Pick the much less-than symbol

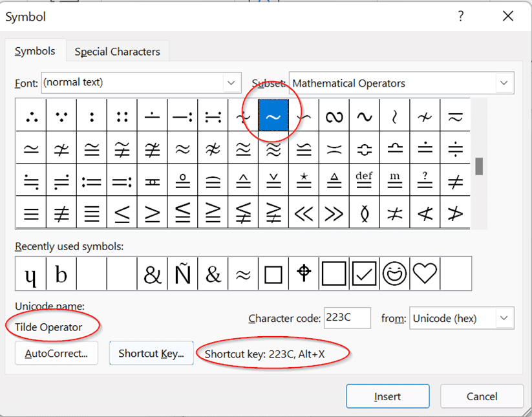pyautogui.click(x=304, y=213)
